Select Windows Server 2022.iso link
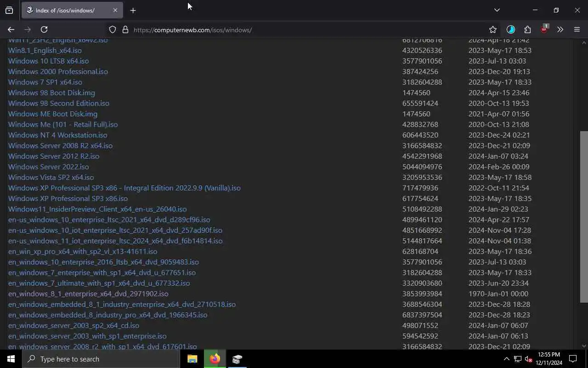Screen dimensions: 588x368 pyautogui.click(x=48, y=167)
